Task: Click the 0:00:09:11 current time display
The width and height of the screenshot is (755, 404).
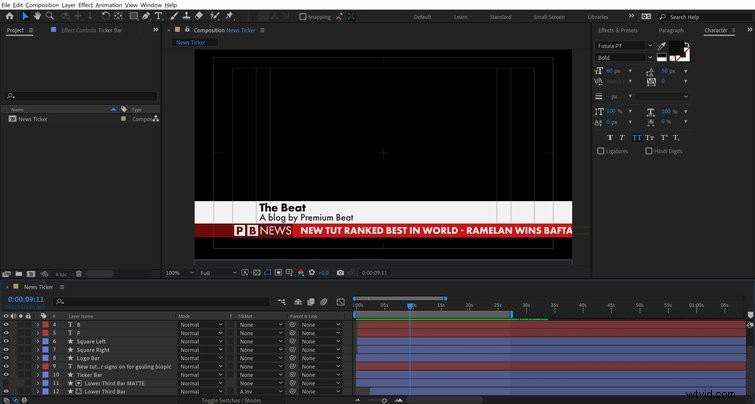Action: (26, 300)
